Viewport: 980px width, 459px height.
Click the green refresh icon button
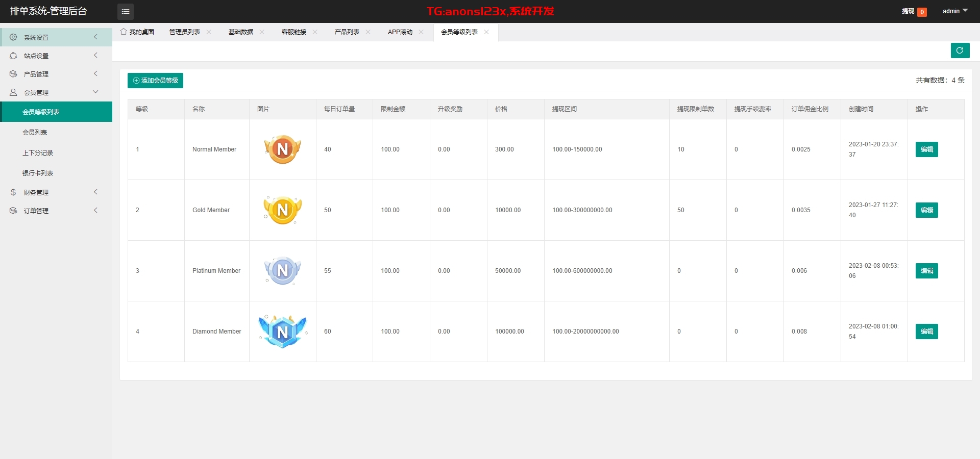[x=960, y=50]
